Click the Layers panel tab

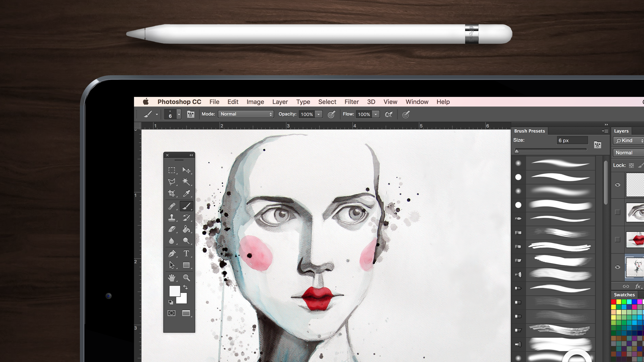pos(622,131)
